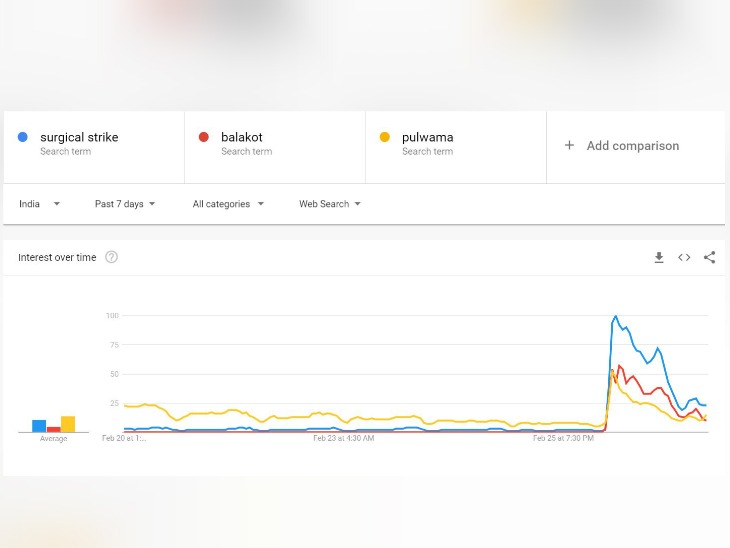
Task: Click the blue peak at 100
Action: point(615,317)
